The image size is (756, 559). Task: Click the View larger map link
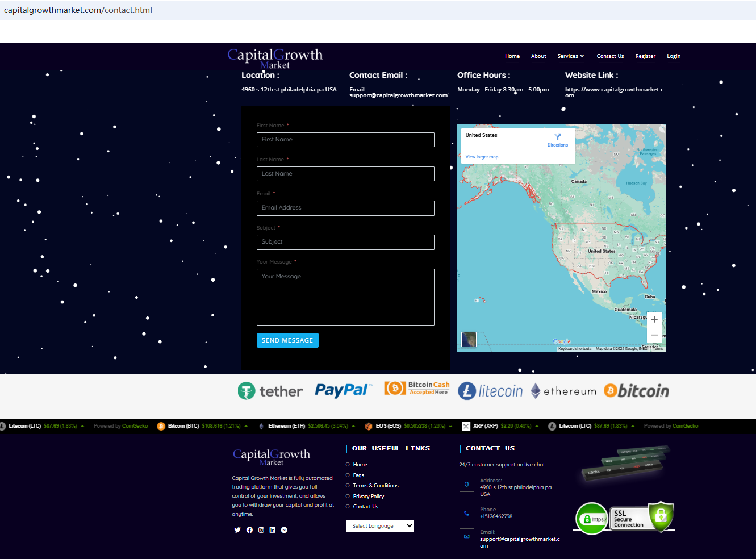click(482, 157)
